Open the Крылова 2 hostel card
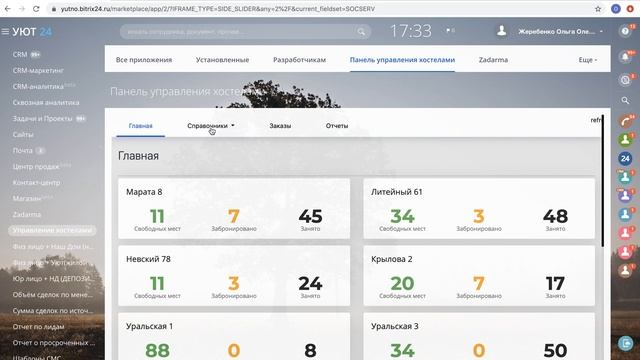This screenshot has height=360, width=640. (x=479, y=276)
